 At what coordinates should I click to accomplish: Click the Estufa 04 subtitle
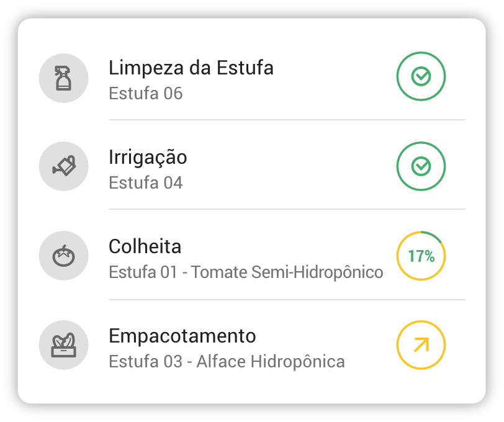[145, 183]
